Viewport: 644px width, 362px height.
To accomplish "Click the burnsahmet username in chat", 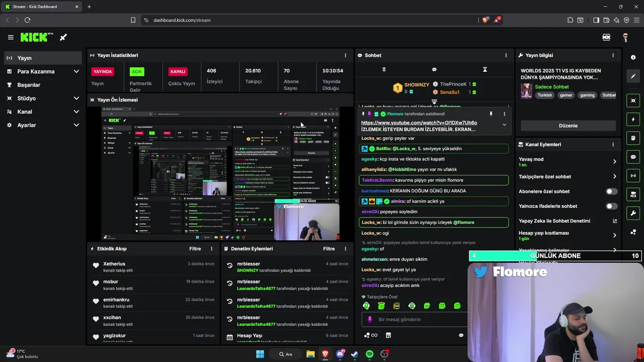I will click(375, 191).
